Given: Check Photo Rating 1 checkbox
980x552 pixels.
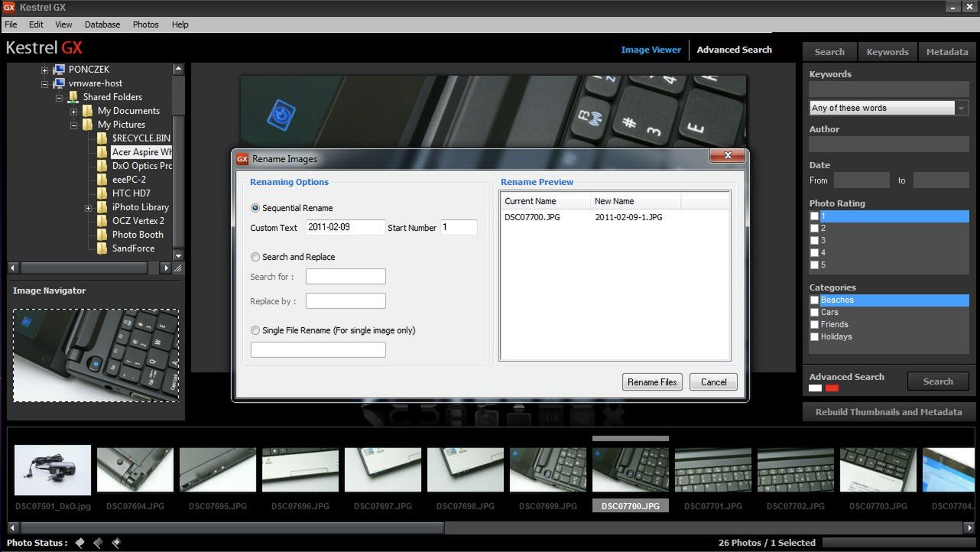Looking at the screenshot, I should click(x=814, y=216).
